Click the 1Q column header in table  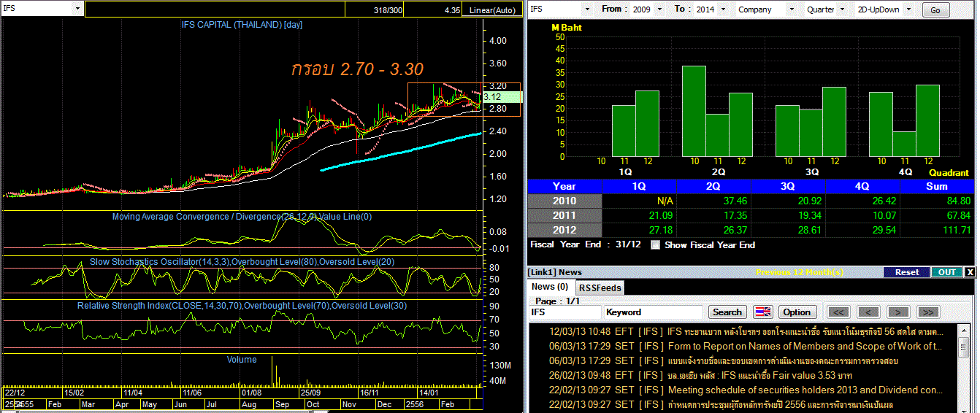[639, 186]
